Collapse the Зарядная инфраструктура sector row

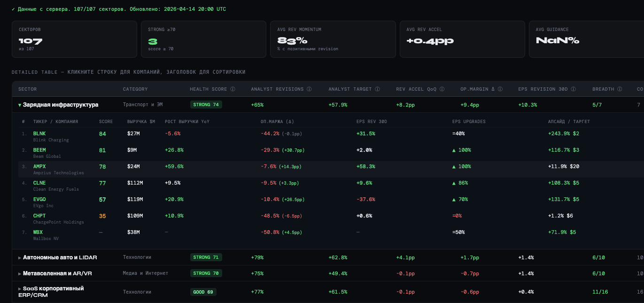[20, 105]
